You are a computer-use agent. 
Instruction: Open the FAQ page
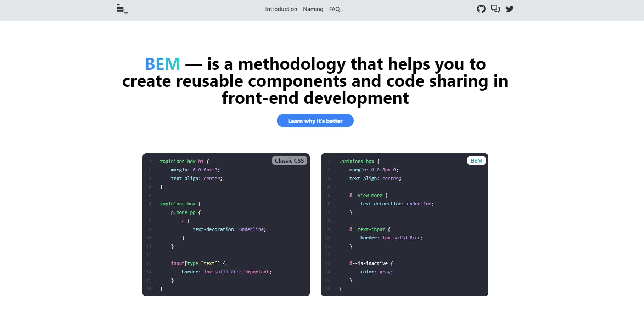coord(334,9)
